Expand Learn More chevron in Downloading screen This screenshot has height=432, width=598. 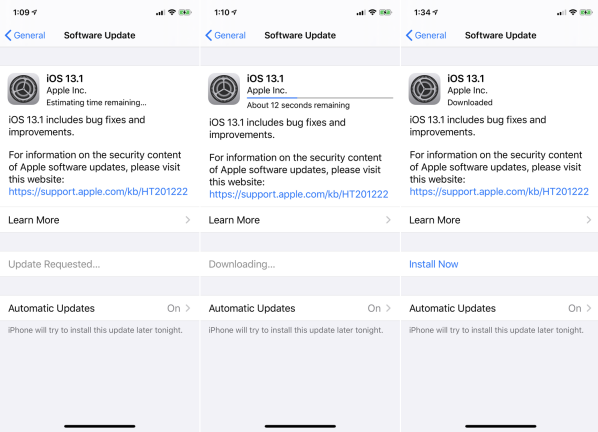[x=388, y=220]
